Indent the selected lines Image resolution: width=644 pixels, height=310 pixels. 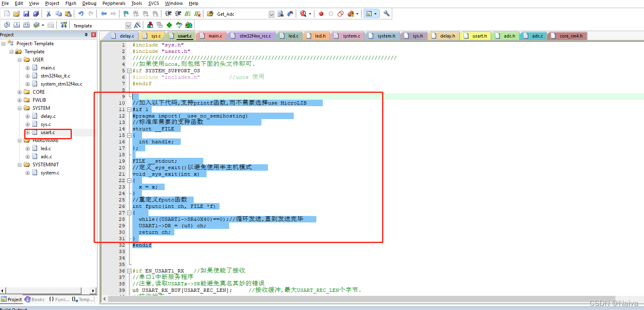(x=168, y=14)
